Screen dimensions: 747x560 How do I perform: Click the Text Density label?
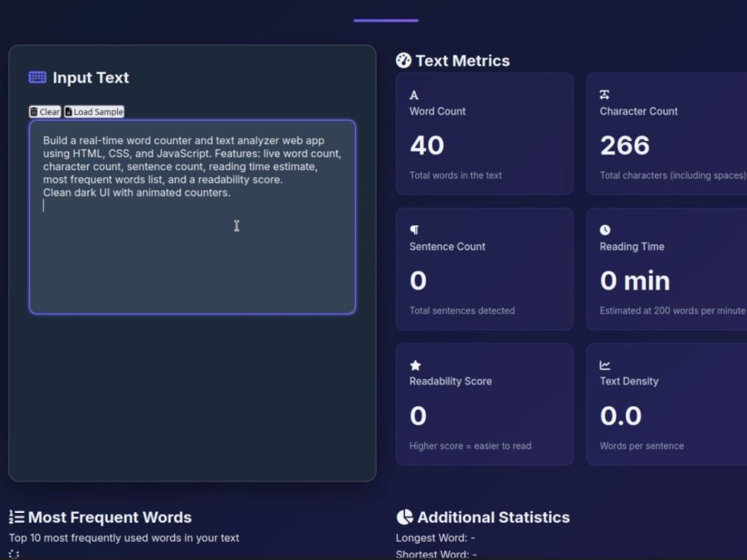pos(629,382)
